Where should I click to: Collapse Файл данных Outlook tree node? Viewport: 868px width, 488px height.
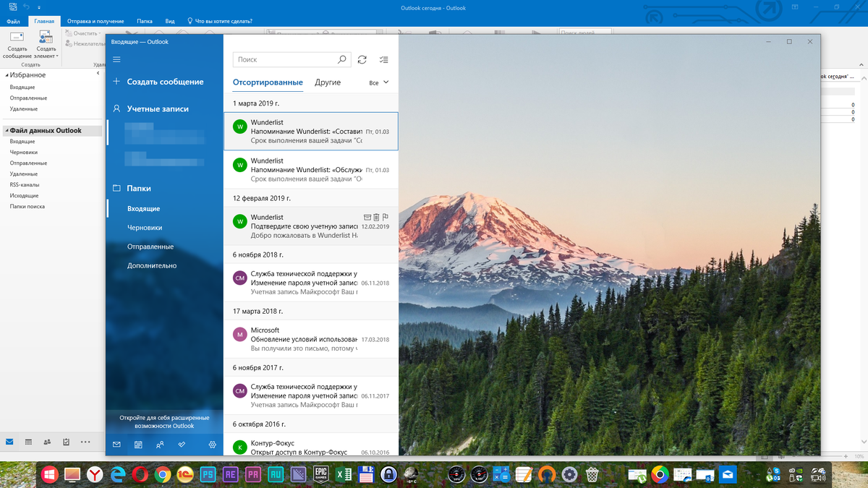(x=7, y=131)
